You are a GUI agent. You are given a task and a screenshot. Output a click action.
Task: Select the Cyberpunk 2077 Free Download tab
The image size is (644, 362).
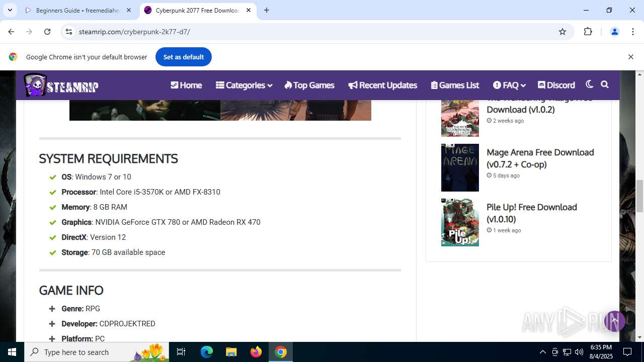(x=197, y=10)
